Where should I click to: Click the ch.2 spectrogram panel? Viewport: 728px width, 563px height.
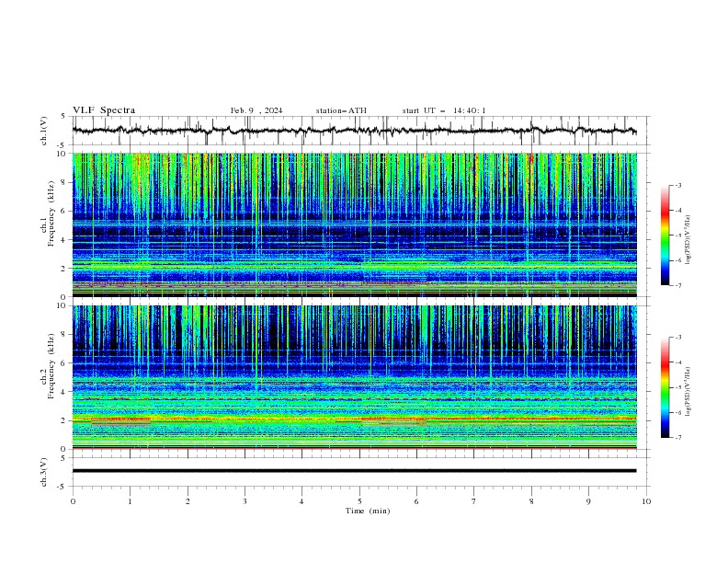tap(355, 377)
